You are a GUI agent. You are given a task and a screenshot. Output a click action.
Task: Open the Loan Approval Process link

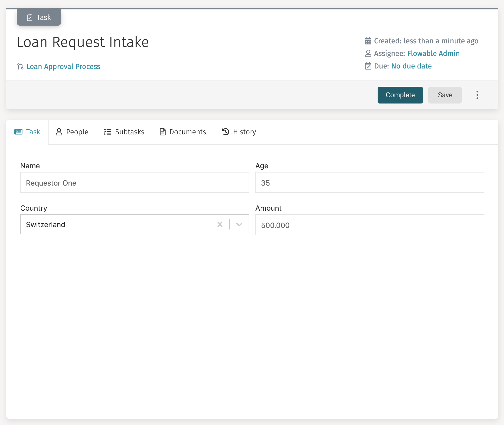(x=63, y=67)
